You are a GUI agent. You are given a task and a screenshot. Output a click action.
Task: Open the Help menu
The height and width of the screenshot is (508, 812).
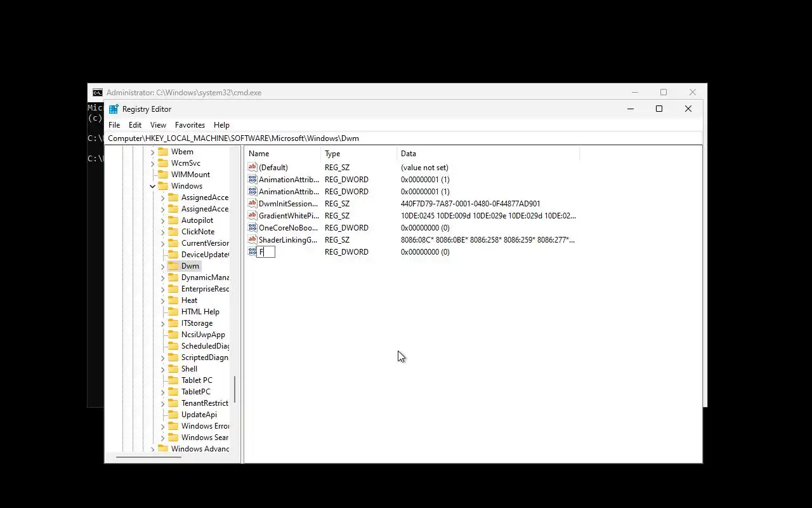pyautogui.click(x=221, y=125)
